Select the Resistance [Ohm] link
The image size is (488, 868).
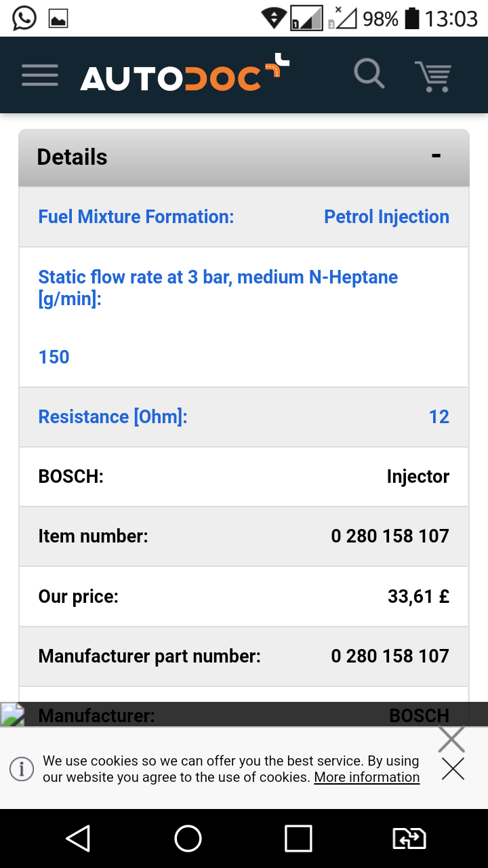113,417
